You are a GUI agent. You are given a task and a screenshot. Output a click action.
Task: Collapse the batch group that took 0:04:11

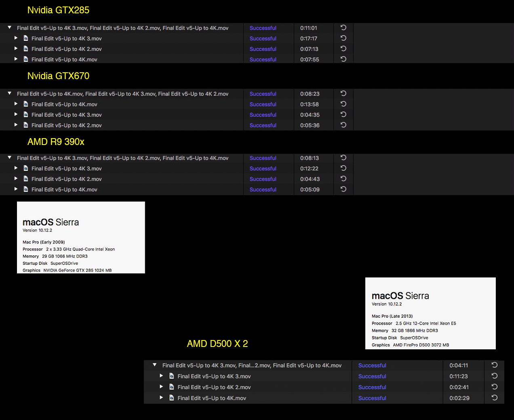[x=154, y=365]
